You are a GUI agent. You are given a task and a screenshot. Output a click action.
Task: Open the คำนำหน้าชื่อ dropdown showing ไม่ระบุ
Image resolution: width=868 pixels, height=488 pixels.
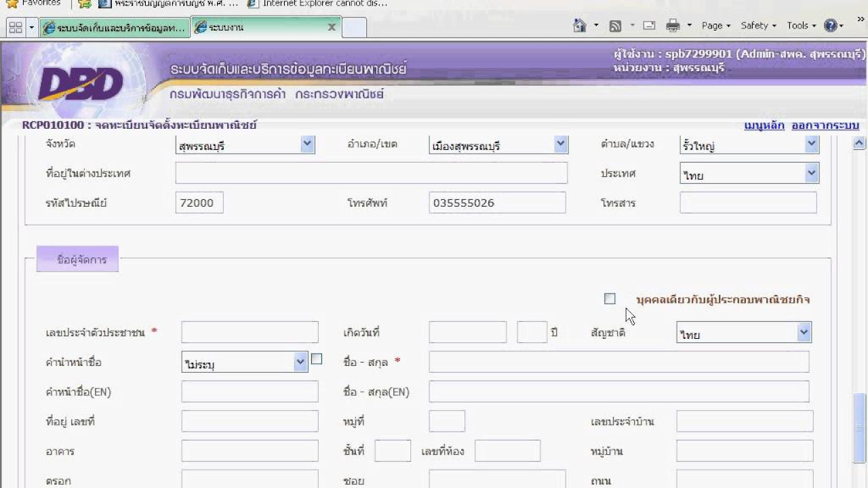245,362
